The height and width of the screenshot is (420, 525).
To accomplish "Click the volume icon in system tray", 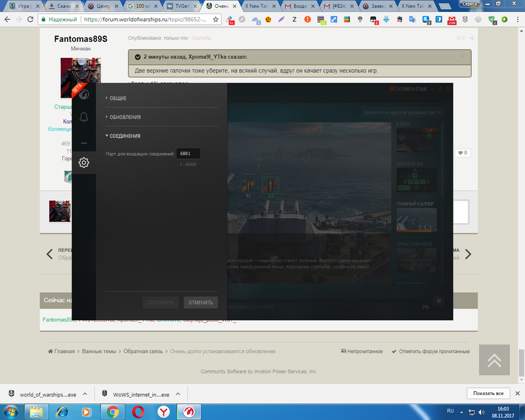I will tap(482, 412).
